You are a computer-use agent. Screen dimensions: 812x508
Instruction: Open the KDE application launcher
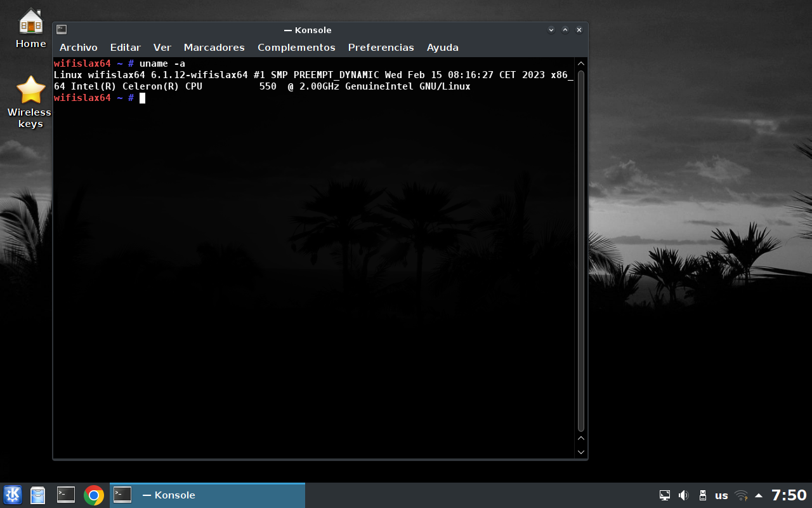pos(13,495)
